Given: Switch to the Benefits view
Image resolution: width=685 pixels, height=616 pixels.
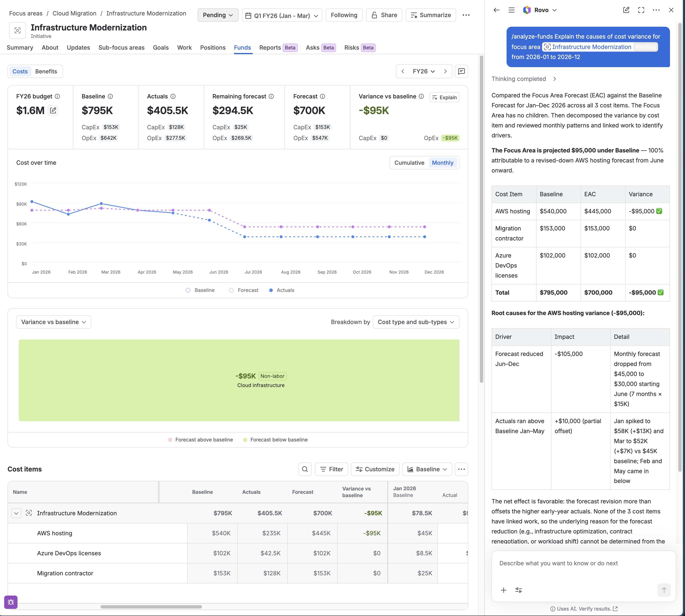Looking at the screenshot, I should coord(46,71).
